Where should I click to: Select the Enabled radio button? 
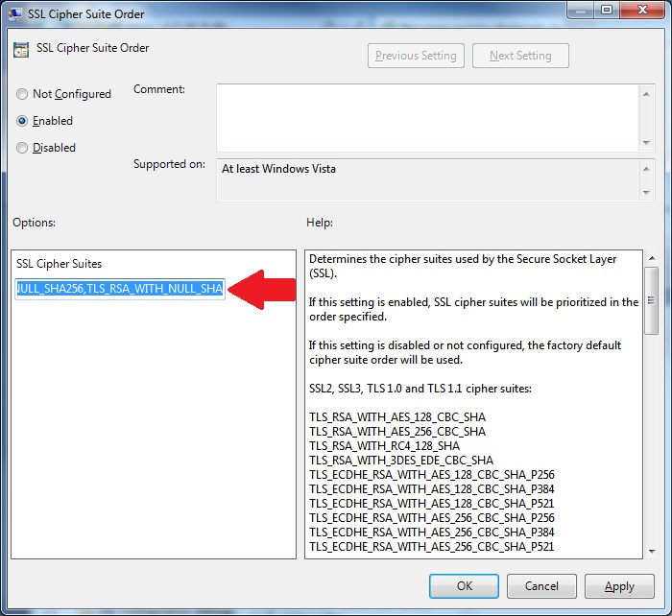coord(23,121)
